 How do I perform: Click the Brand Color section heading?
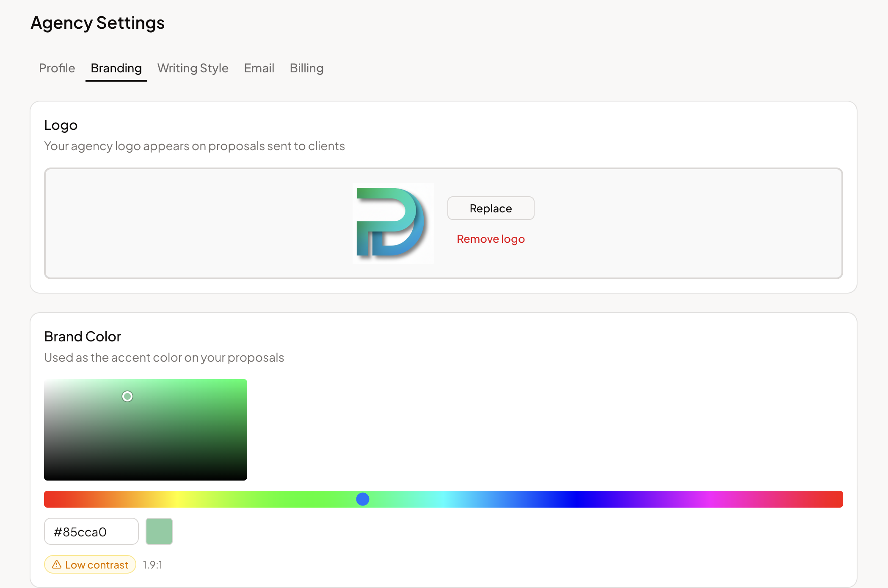tap(83, 336)
